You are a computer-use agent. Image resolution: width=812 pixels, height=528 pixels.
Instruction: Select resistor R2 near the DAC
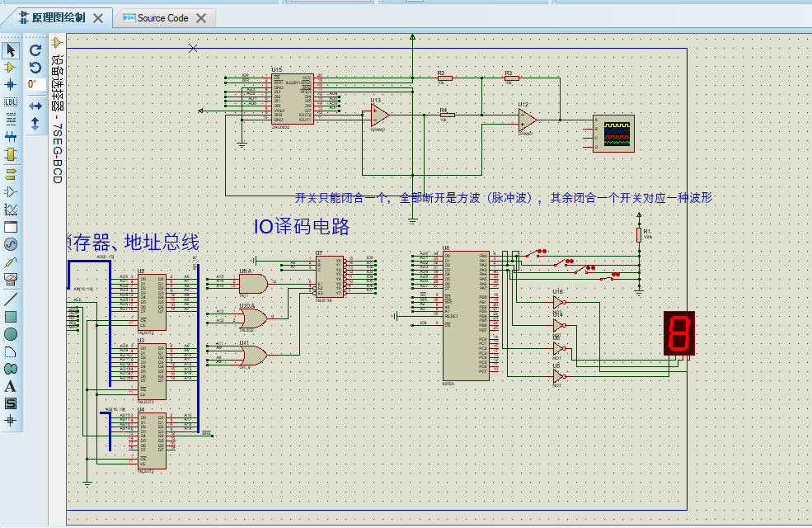coord(444,78)
